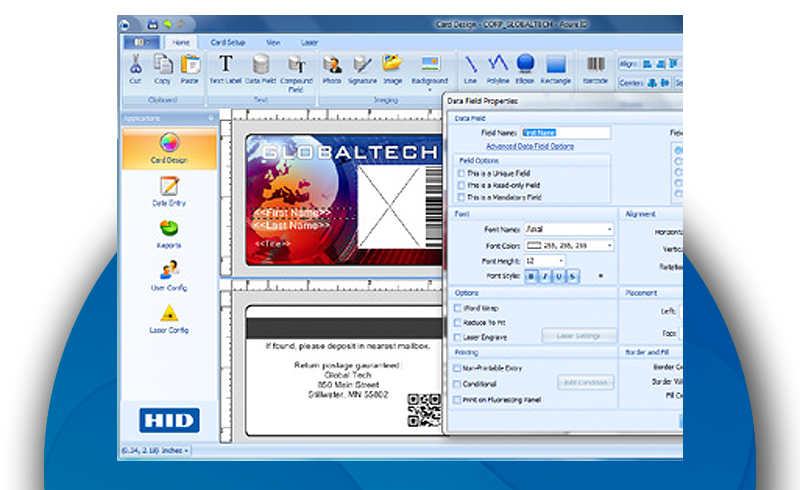Insert an Image from folder

(392, 69)
